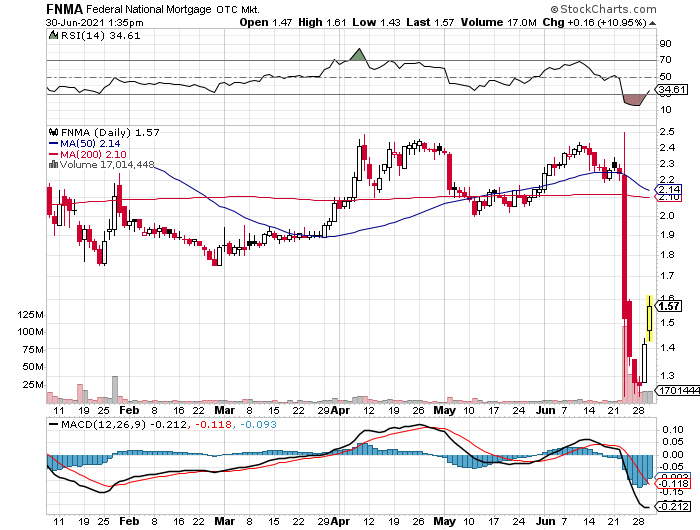Click the red -0.118 signal axis tag
Image resolution: width=700 pixels, height=530 pixels.
672,484
